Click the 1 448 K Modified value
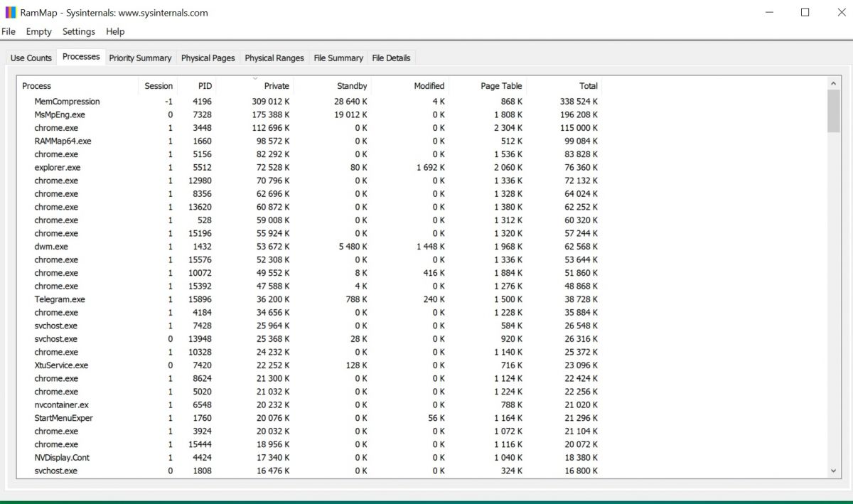This screenshot has height=504, width=853. [x=431, y=247]
